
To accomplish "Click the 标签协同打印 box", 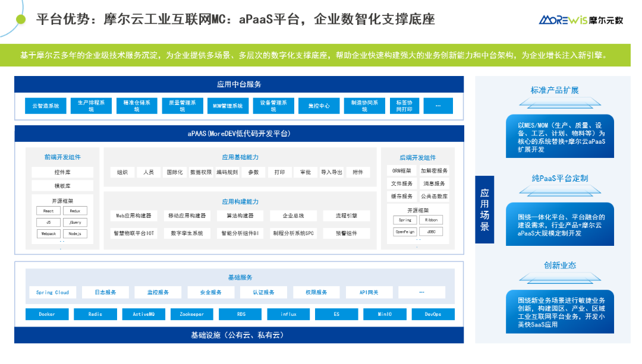I will pyautogui.click(x=404, y=106).
